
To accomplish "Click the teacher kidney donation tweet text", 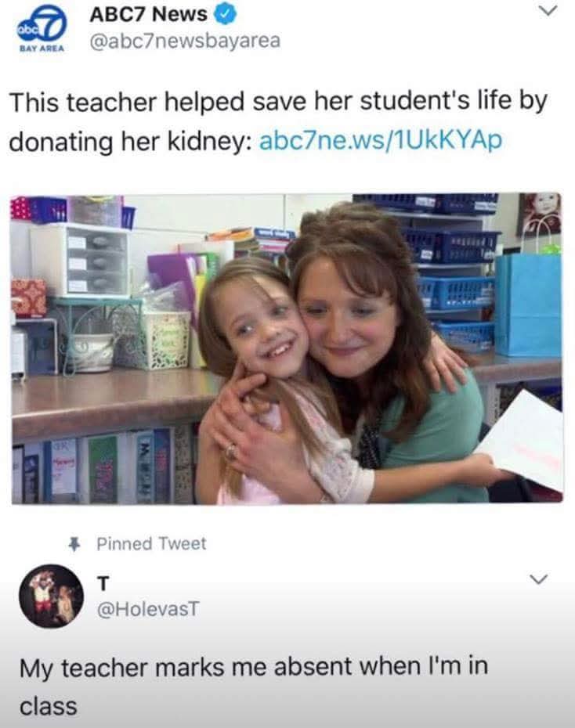I will coord(278,121).
